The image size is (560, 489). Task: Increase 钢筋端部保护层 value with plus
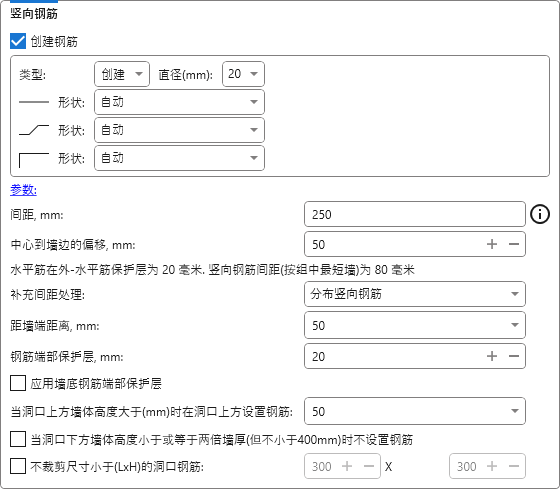point(492,356)
